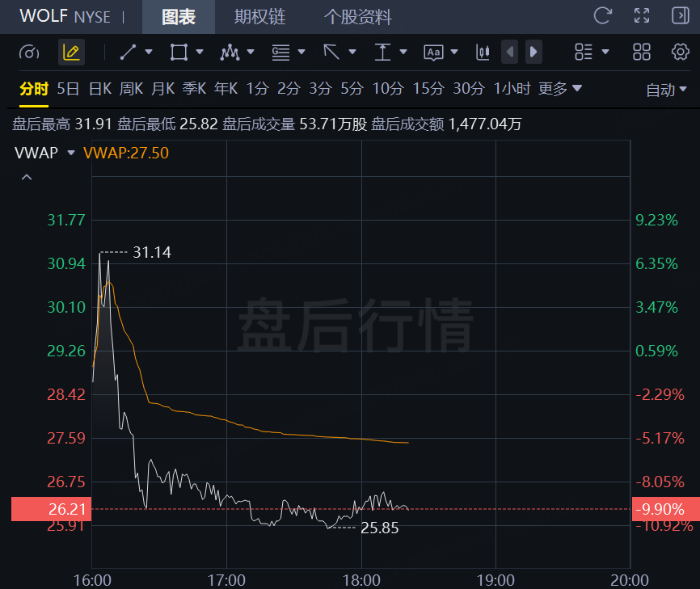Switch to 周K chart period
The image size is (700, 589).
(x=131, y=88)
